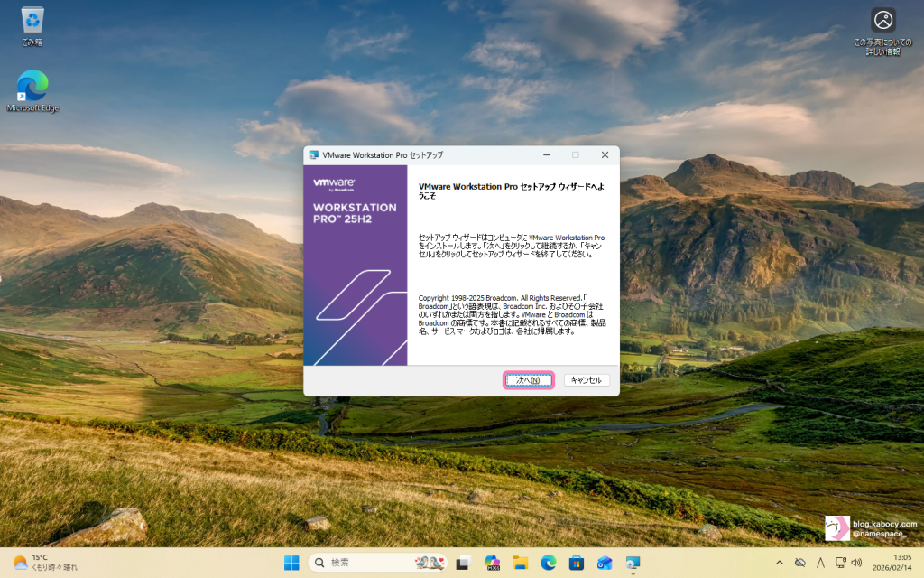
Task: Click the VMware installer icon in title bar
Action: point(313,155)
